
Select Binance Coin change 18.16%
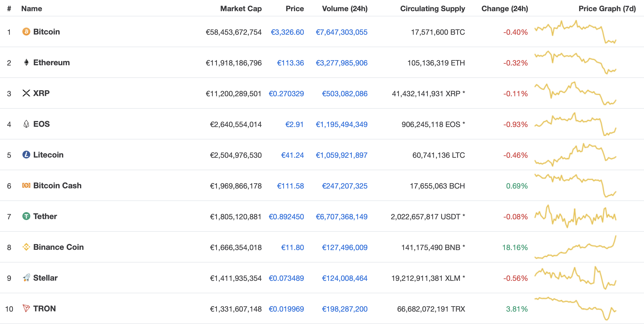pyautogui.click(x=515, y=248)
